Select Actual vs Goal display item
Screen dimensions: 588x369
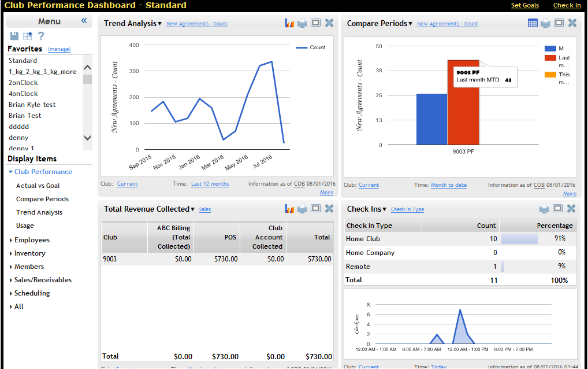click(x=38, y=186)
